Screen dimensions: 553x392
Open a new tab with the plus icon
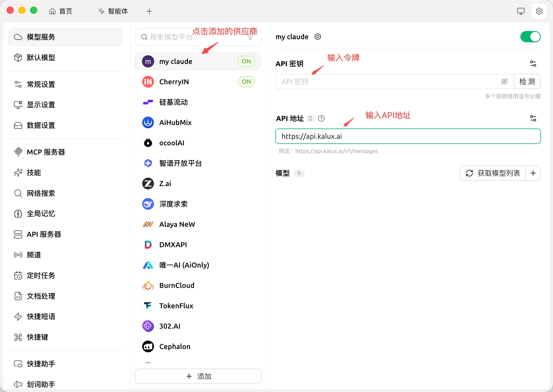tap(149, 11)
